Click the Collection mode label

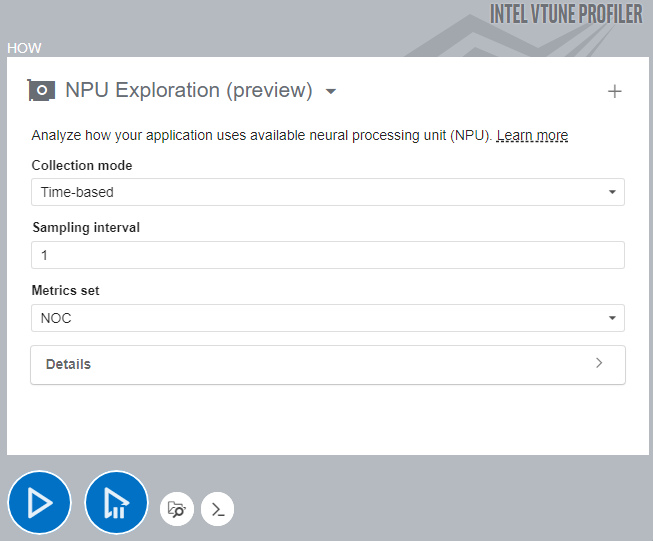[82, 165]
